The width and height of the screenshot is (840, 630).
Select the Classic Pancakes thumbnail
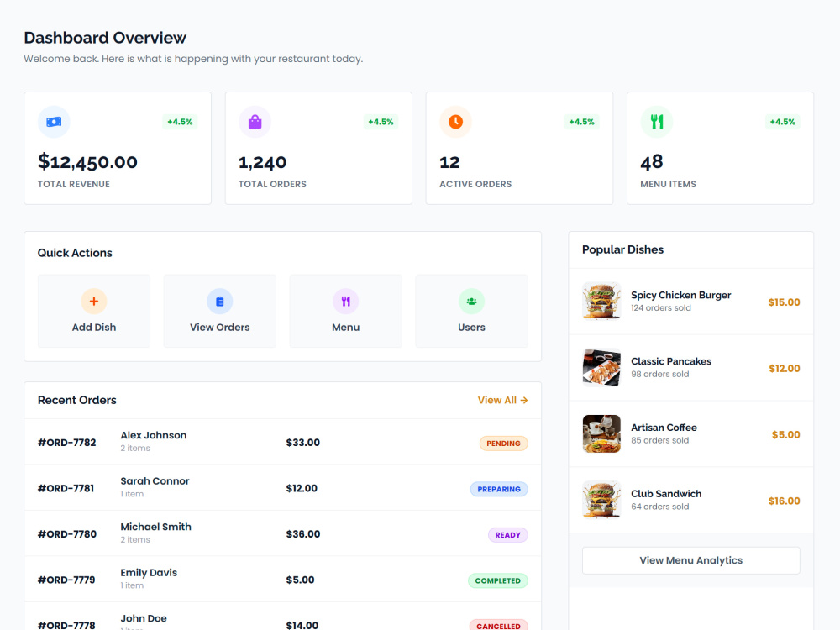tap(601, 368)
